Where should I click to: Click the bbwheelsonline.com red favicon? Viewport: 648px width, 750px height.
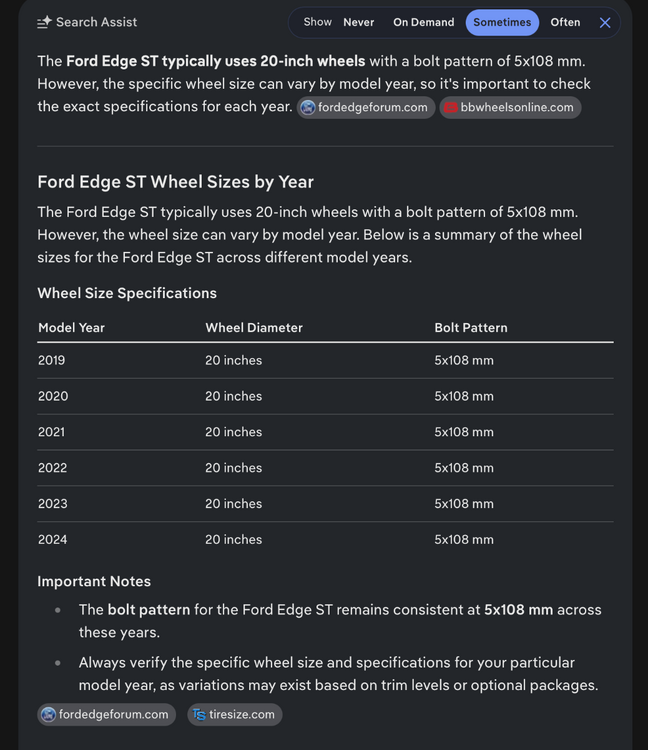[x=450, y=108]
